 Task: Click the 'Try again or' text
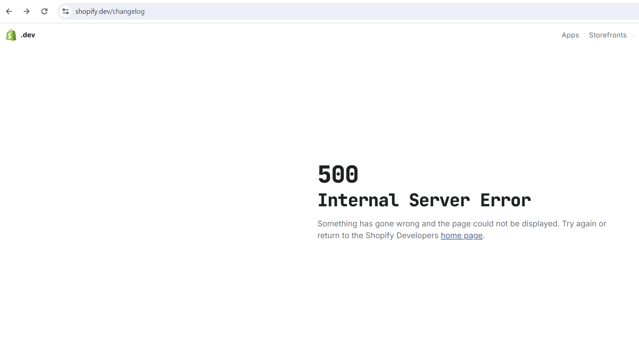click(584, 224)
